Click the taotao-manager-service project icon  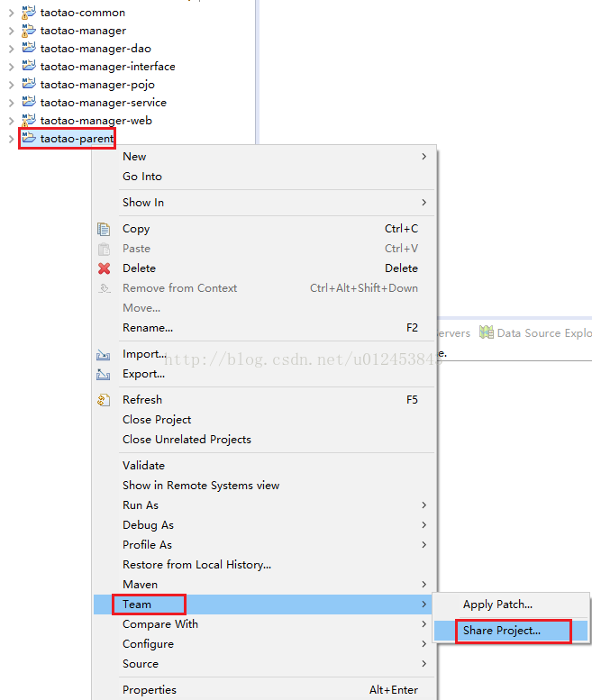pyautogui.click(x=29, y=102)
